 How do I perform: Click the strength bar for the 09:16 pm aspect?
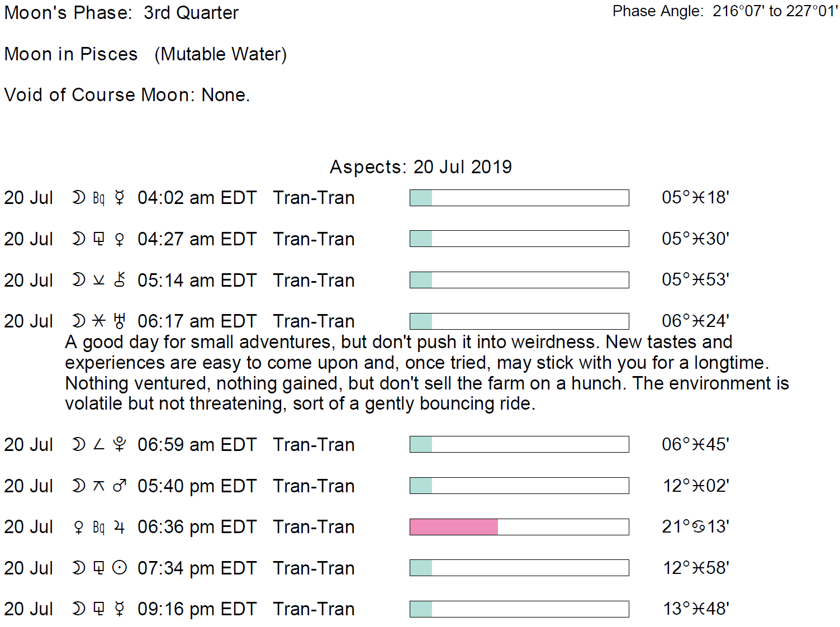click(519, 609)
